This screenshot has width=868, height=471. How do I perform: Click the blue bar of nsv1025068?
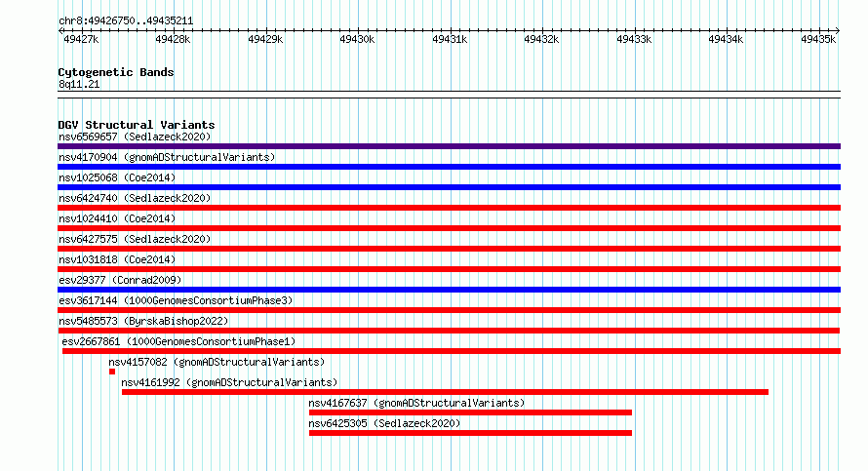(x=449, y=187)
